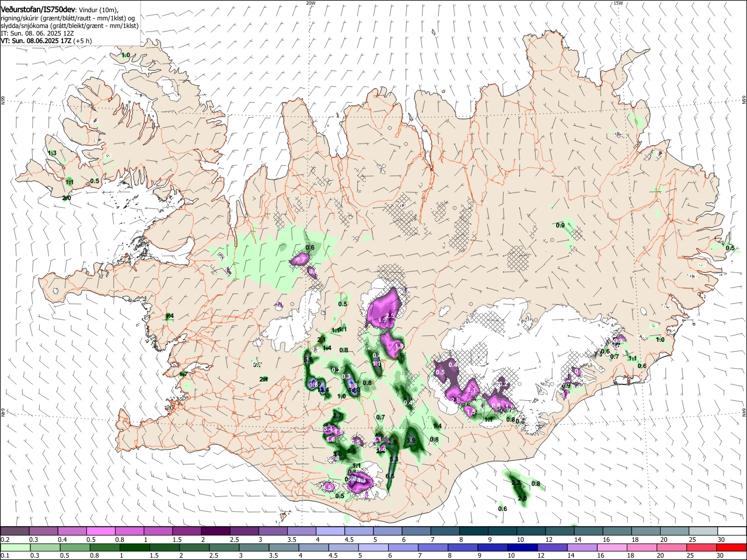The width and height of the screenshot is (747, 560).
Task: Click the pale grey 25–30 snow legend swatch
Action: point(704,531)
